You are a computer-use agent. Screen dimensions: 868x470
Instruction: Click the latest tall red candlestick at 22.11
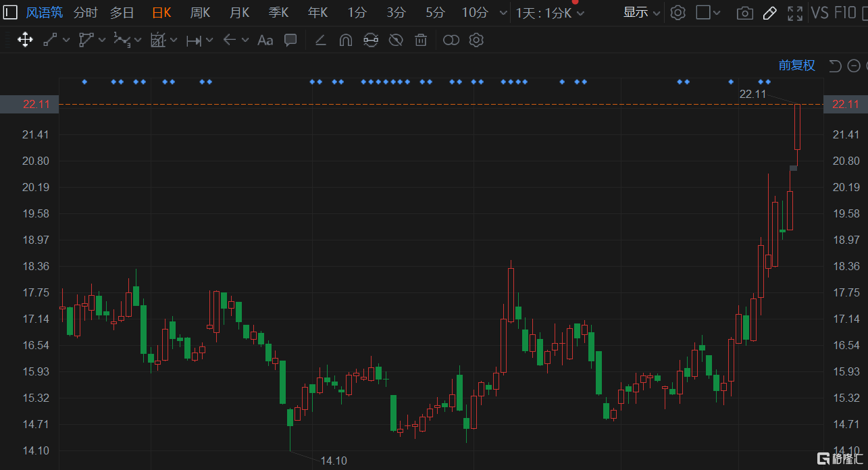tap(797, 127)
